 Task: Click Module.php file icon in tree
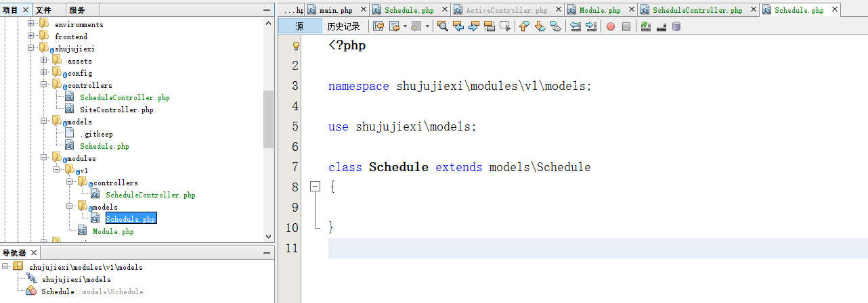82,231
